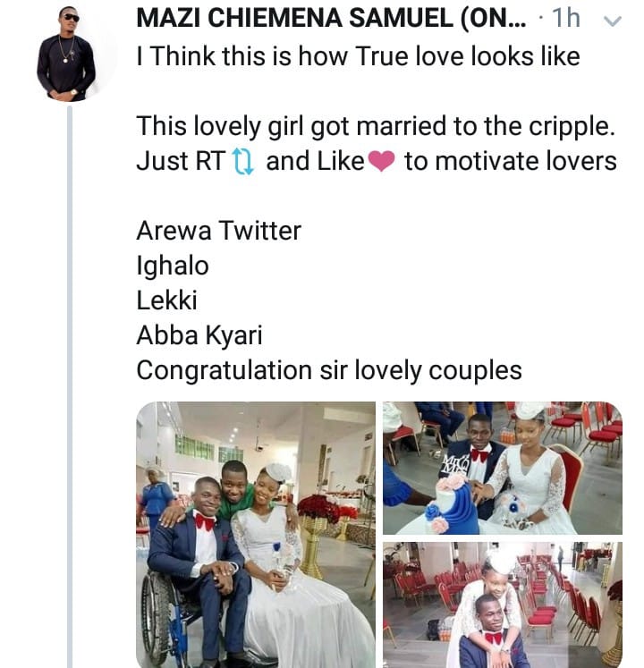Click the Just RT text

(180, 162)
